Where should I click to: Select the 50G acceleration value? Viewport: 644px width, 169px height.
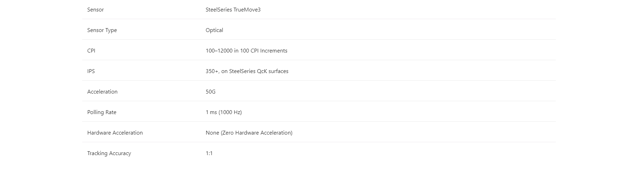coord(210,92)
